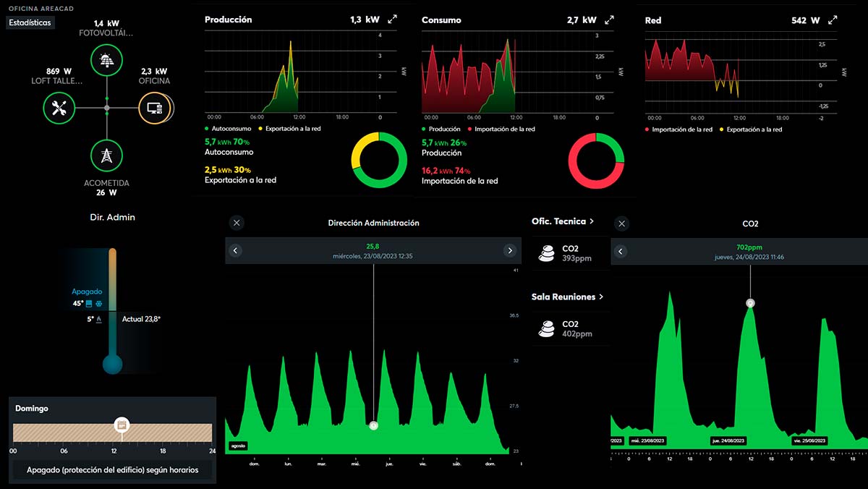Click the Producción green-yellow donut chart
868x489 pixels.
380,161
